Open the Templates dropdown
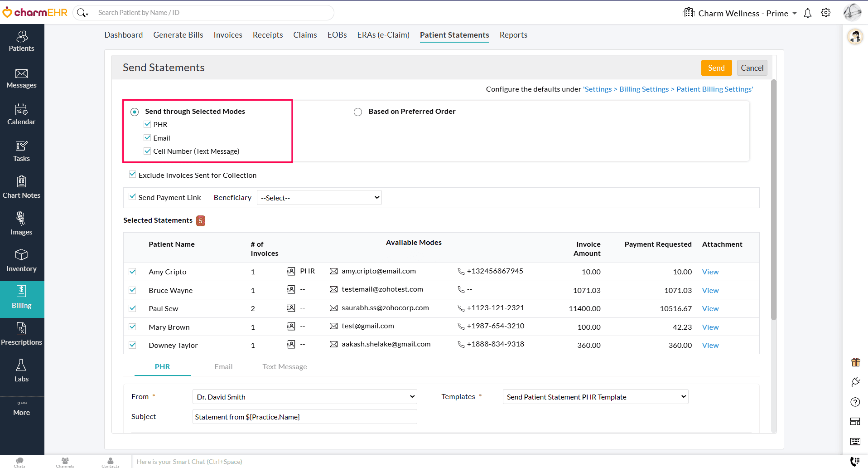The image size is (868, 468). (595, 397)
